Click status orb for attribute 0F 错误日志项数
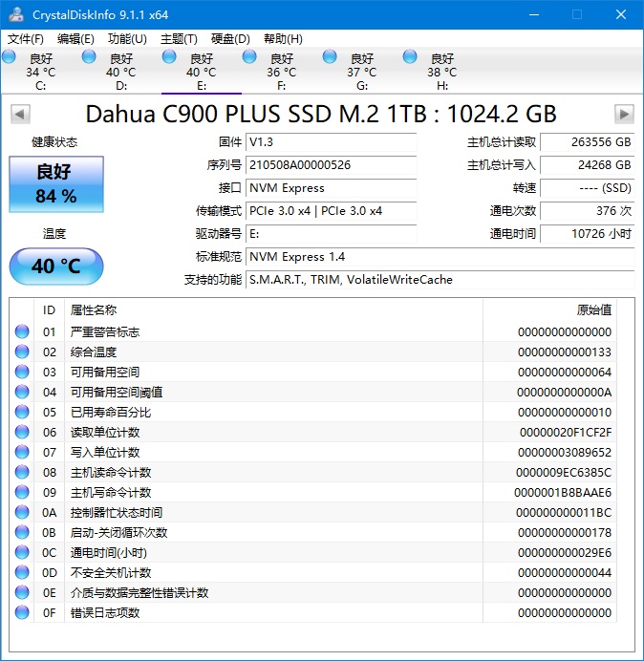Image resolution: width=644 pixels, height=661 pixels. click(22, 612)
